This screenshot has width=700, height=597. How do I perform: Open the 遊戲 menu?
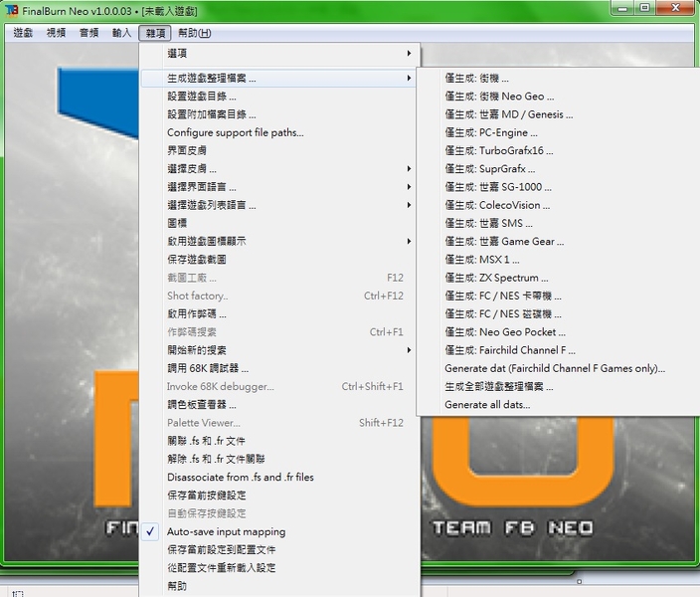[x=23, y=33]
